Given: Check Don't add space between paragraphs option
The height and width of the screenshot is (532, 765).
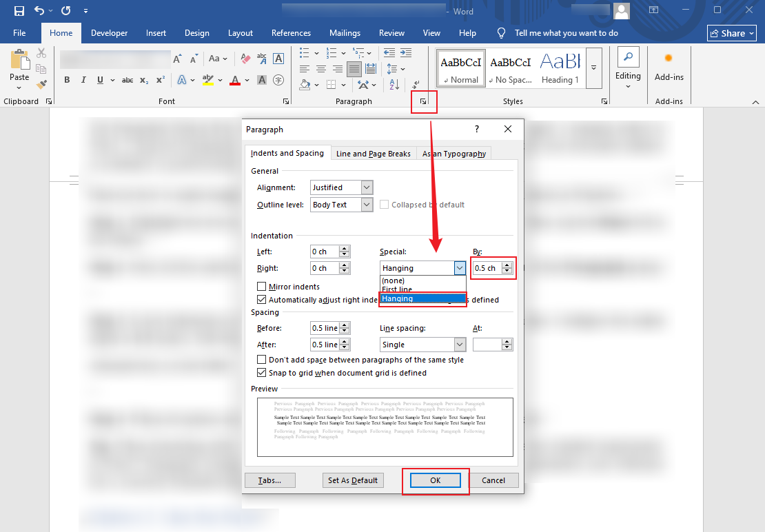Looking at the screenshot, I should pyautogui.click(x=262, y=359).
